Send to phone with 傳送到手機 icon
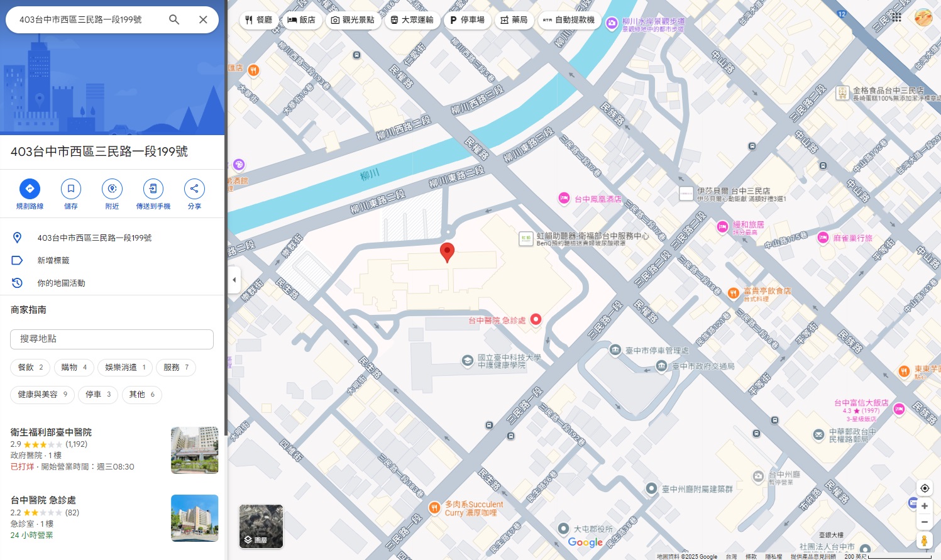This screenshot has height=560, width=941. [x=153, y=189]
